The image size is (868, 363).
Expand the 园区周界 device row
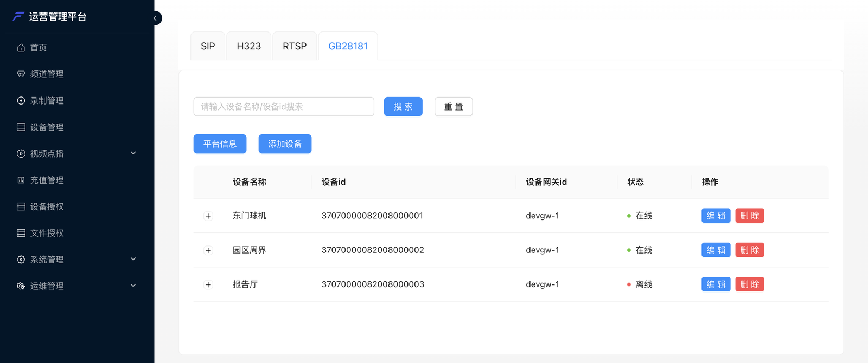[x=208, y=250]
